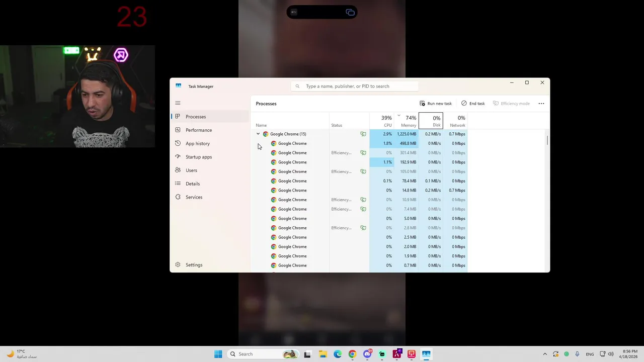
Task: Open the Task Manager hamburger navigation menu
Action: [x=178, y=103]
